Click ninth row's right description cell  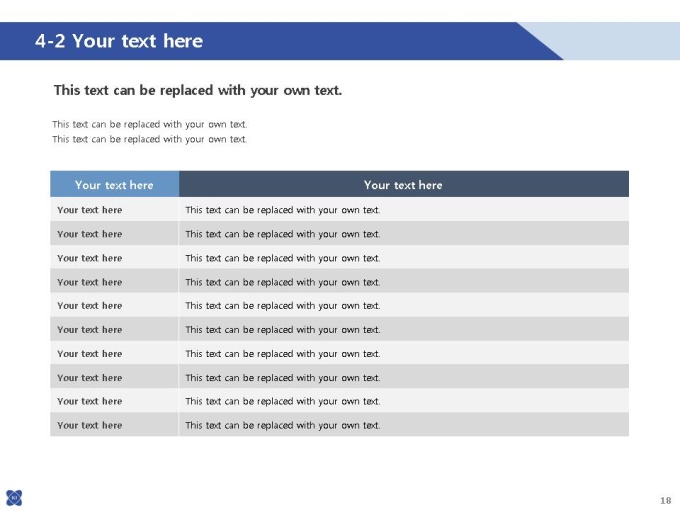(404, 401)
